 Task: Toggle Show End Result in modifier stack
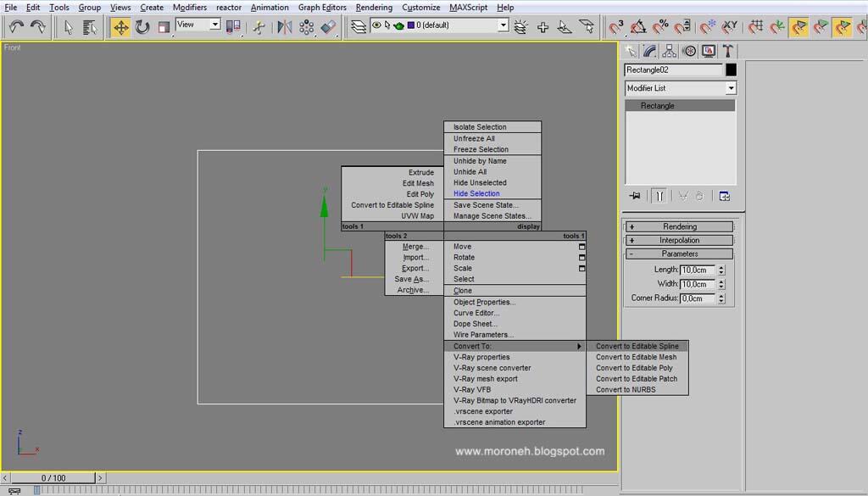659,196
